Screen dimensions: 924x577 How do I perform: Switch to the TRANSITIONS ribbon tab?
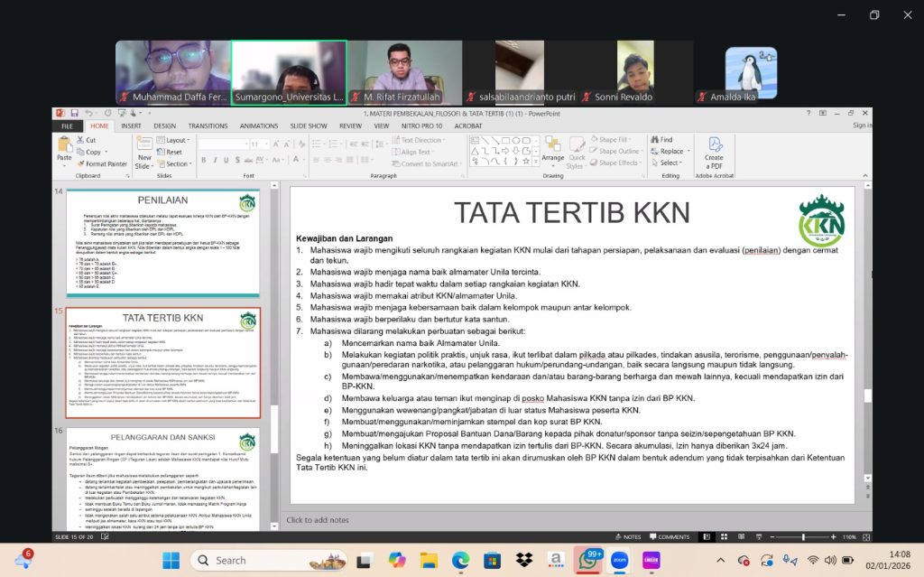click(208, 126)
